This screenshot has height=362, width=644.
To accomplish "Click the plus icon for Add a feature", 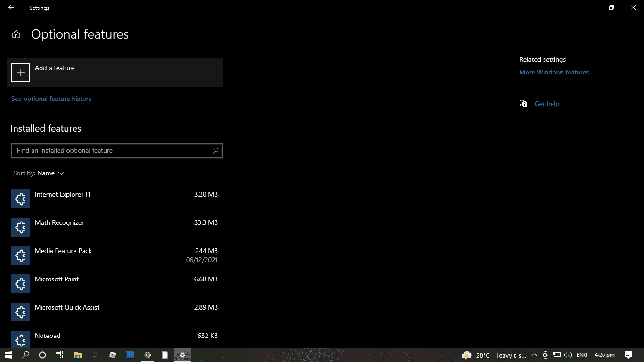I will [21, 73].
